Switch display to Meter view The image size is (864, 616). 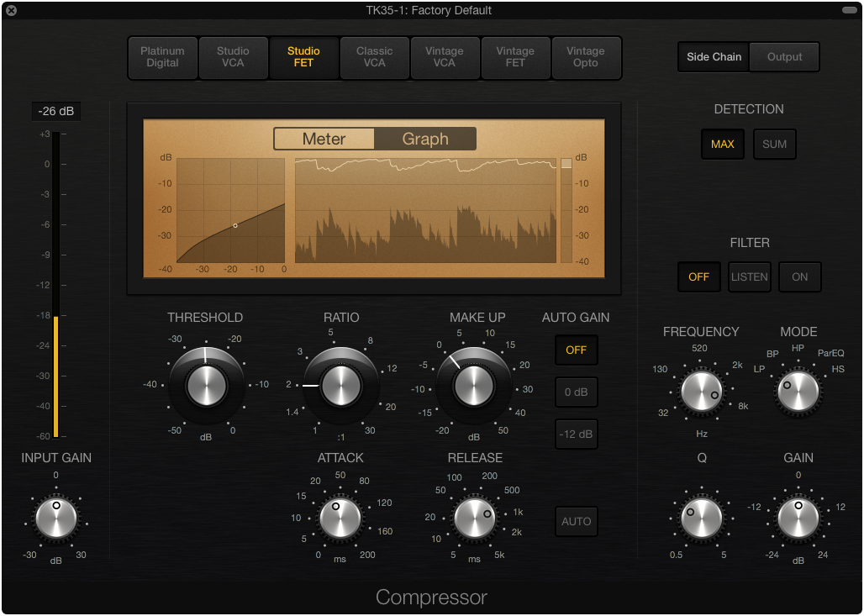[x=324, y=139]
